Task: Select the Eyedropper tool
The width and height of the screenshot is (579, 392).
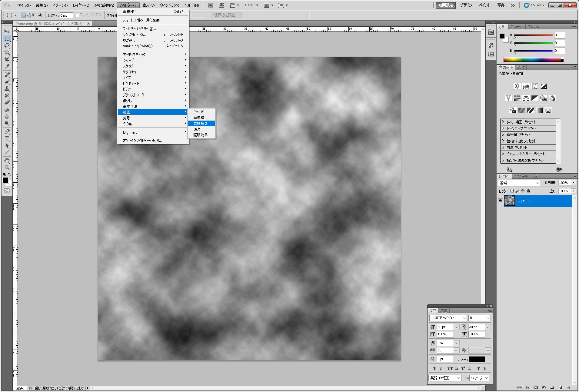Action: [x=7, y=66]
